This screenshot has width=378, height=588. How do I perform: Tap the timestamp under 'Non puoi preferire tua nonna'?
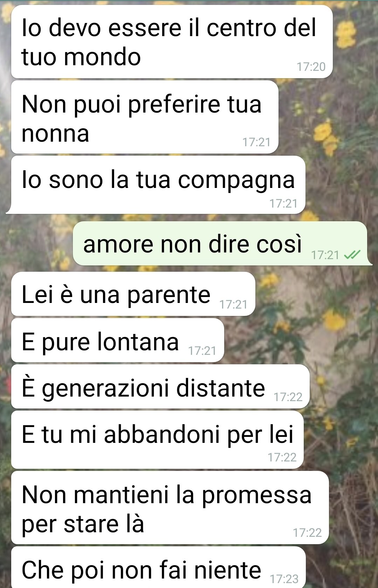(256, 142)
